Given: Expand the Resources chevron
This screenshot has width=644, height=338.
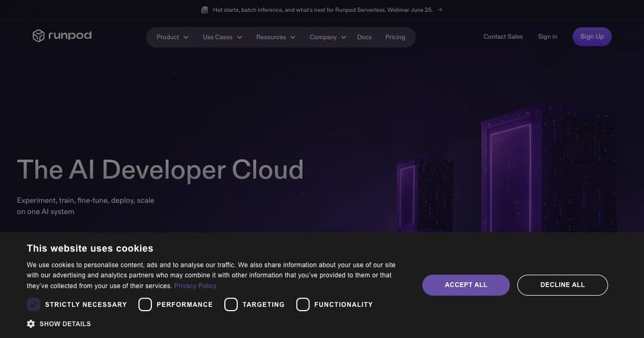Looking at the screenshot, I should click(x=292, y=38).
